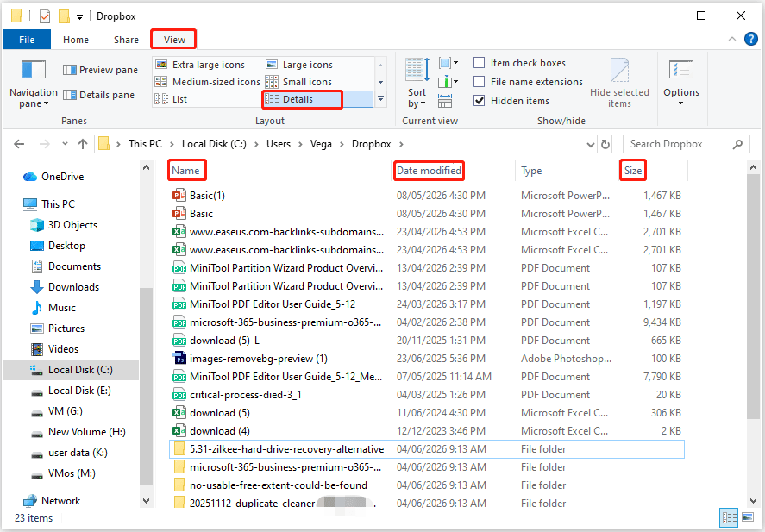Size all columns to fit
The width and height of the screenshot is (765, 532).
[x=445, y=101]
